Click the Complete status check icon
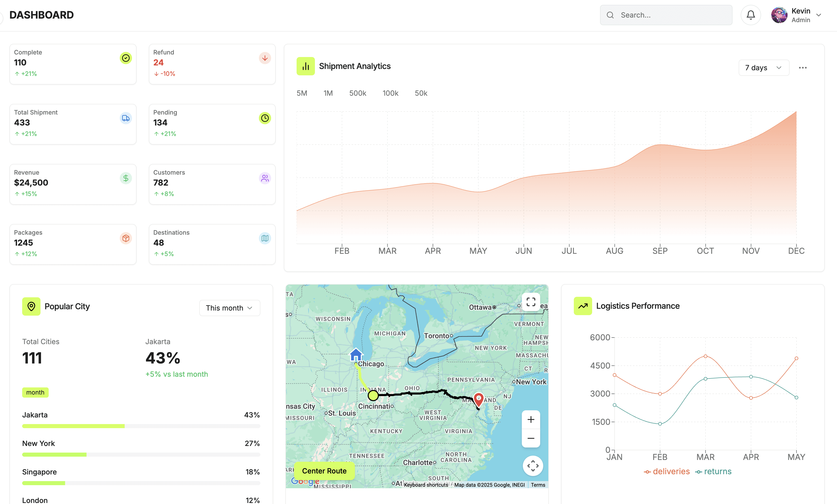This screenshot has width=837, height=504. (126, 58)
